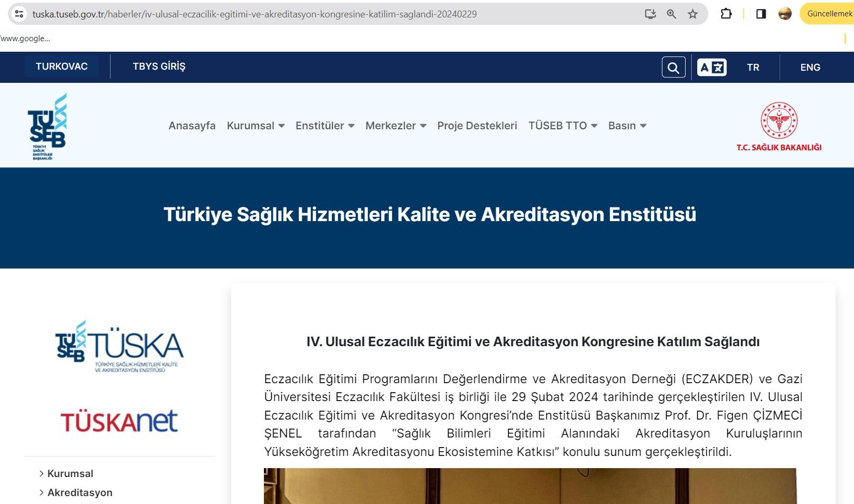854x504 pixels.
Task: Open the browser extensions puzzle icon
Action: pos(726,14)
